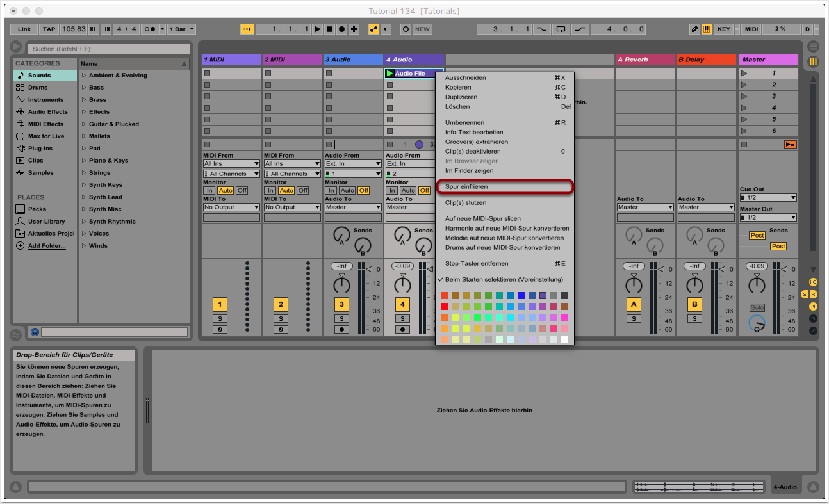Open the 1 Bar quantization dropdown

pos(182,29)
